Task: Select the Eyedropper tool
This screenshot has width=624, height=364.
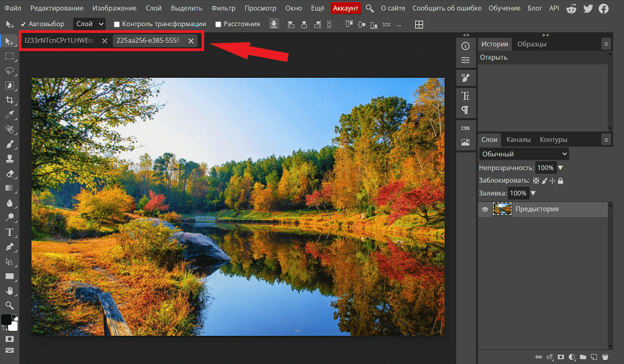Action: click(x=10, y=115)
